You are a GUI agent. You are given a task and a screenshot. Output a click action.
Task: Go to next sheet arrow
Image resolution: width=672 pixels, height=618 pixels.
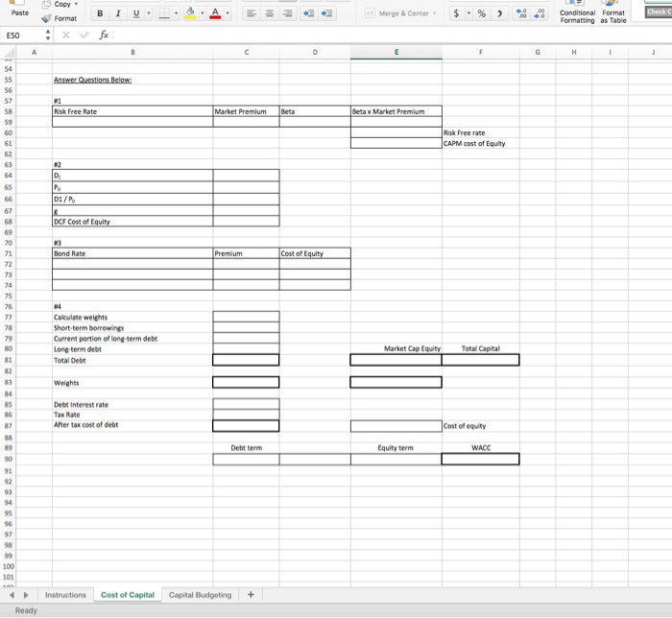coord(26,595)
